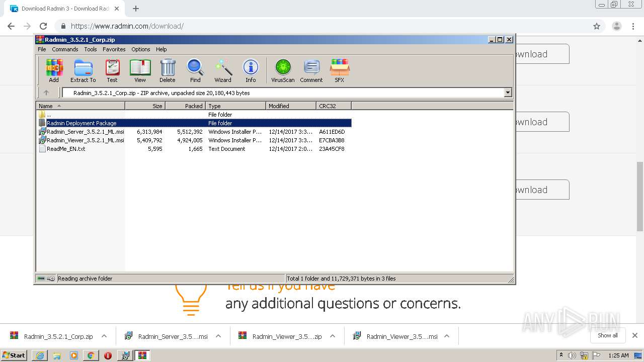Viewport: 644px width, 362px height.
Task: Click the key password icon in status bar
Action: (51, 279)
